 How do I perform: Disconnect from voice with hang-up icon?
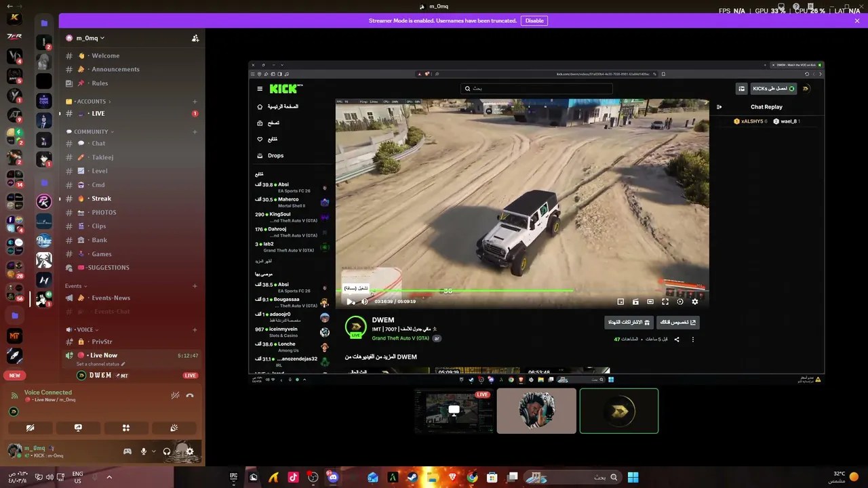(190, 395)
